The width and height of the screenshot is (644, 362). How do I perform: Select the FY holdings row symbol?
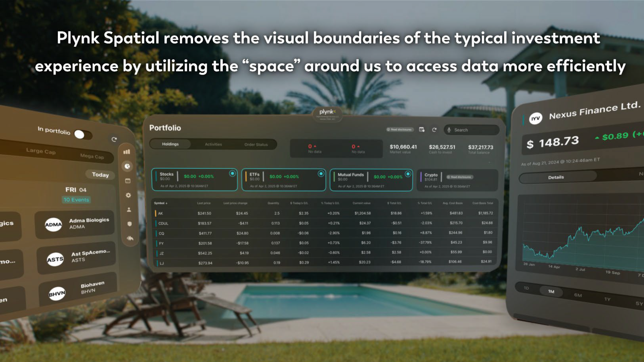click(x=161, y=243)
